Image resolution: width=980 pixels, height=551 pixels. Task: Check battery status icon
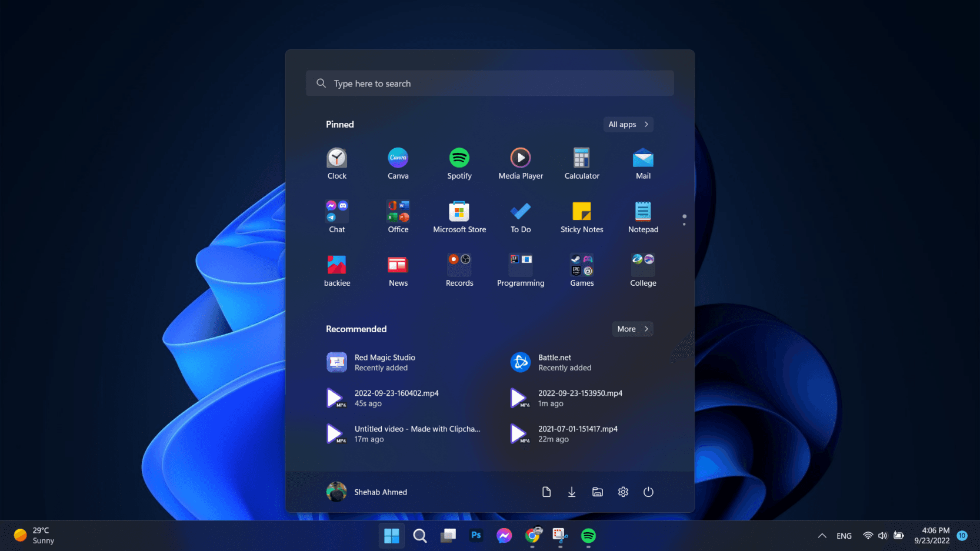(898, 536)
